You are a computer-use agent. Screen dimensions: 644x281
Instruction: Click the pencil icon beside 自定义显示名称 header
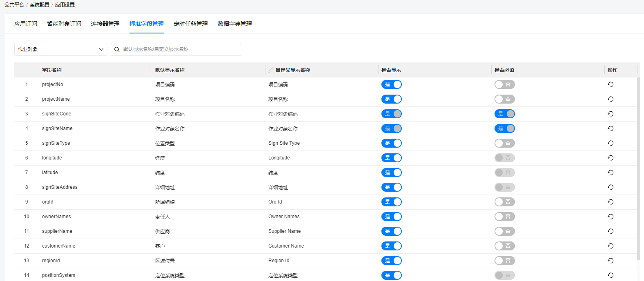click(271, 70)
